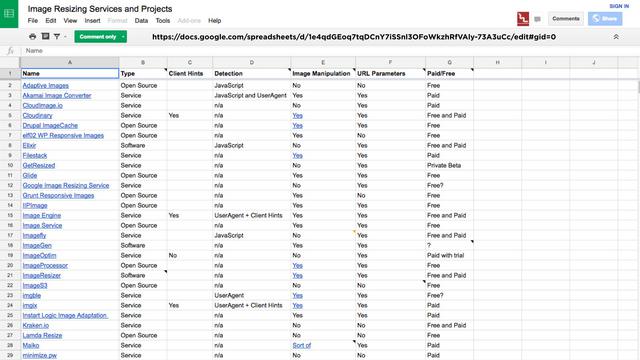Select row 15 header
The width and height of the screenshot is (640, 360).
click(10, 215)
